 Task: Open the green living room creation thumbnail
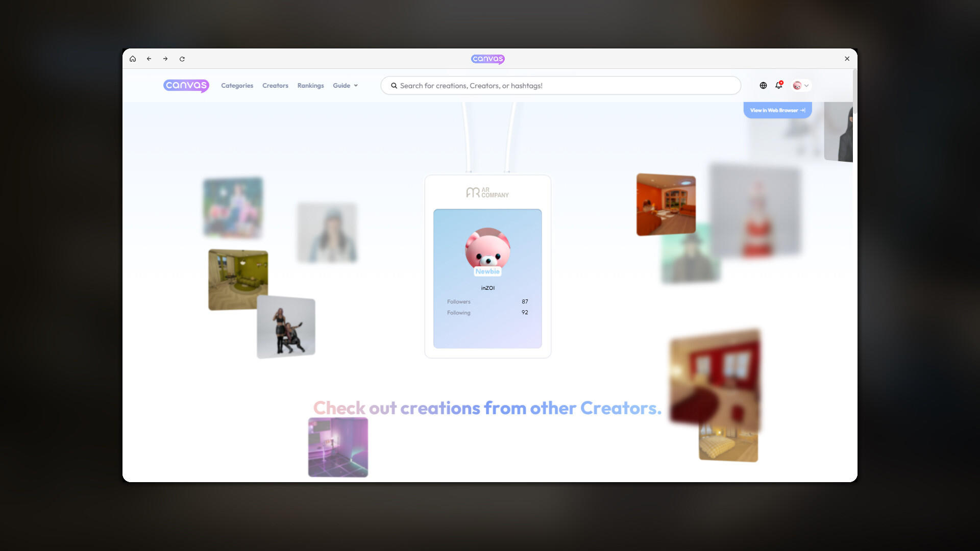click(237, 279)
